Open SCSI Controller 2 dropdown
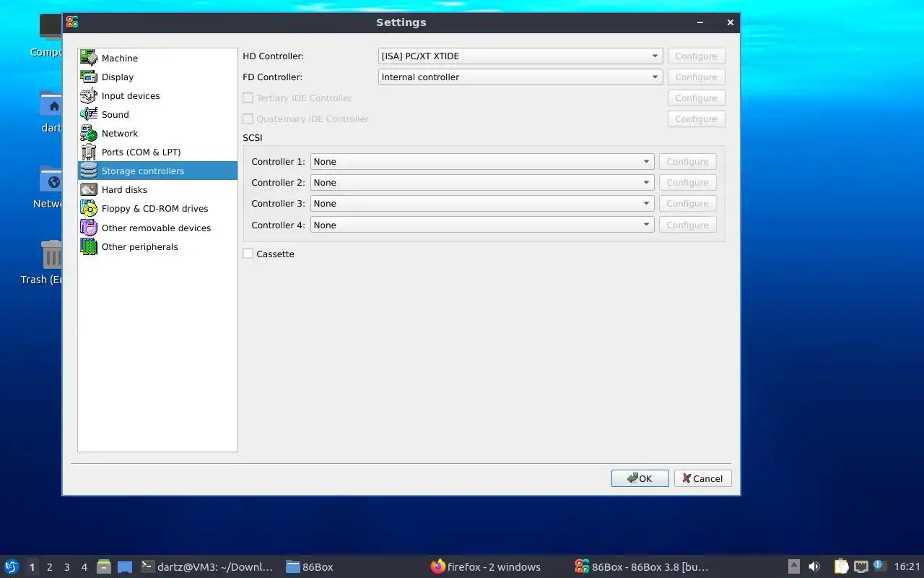The width and height of the screenshot is (924, 578). (482, 182)
